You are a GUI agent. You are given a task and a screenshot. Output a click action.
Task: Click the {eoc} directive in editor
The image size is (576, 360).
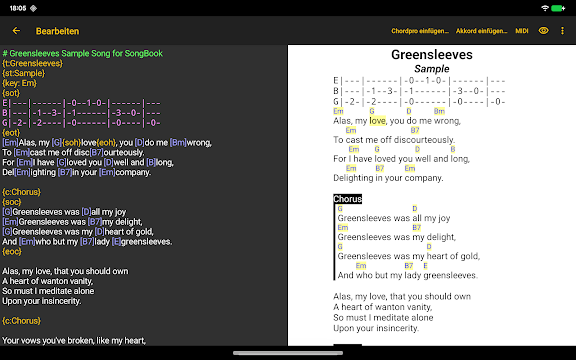point(12,252)
